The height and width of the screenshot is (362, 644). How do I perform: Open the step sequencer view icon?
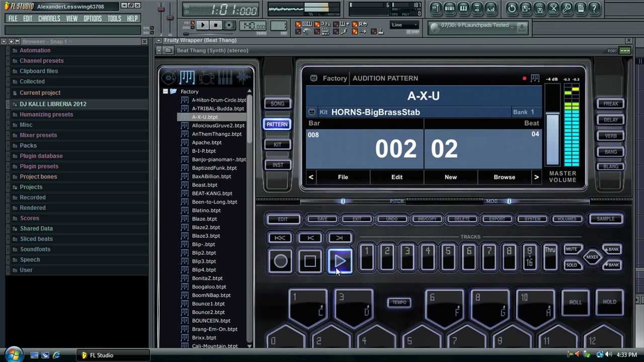pyautogui.click(x=449, y=8)
